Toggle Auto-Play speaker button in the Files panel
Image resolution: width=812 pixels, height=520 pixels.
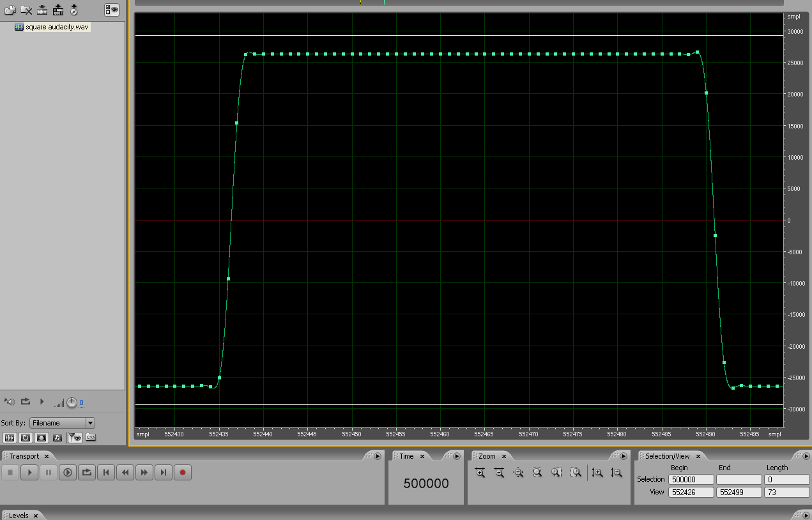[9, 401]
